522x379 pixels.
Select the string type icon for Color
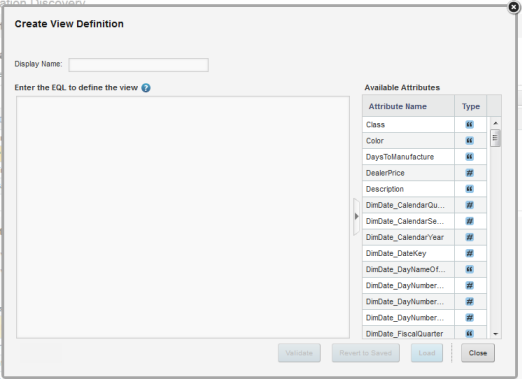[469, 141]
